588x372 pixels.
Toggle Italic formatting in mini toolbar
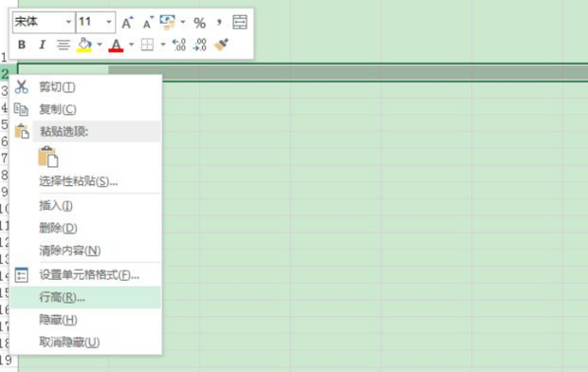click(42, 45)
